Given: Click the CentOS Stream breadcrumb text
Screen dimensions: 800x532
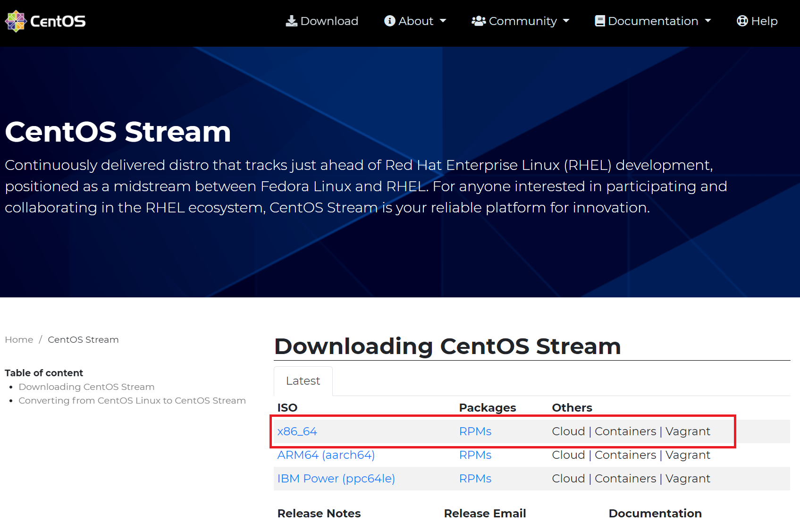Looking at the screenshot, I should (83, 340).
